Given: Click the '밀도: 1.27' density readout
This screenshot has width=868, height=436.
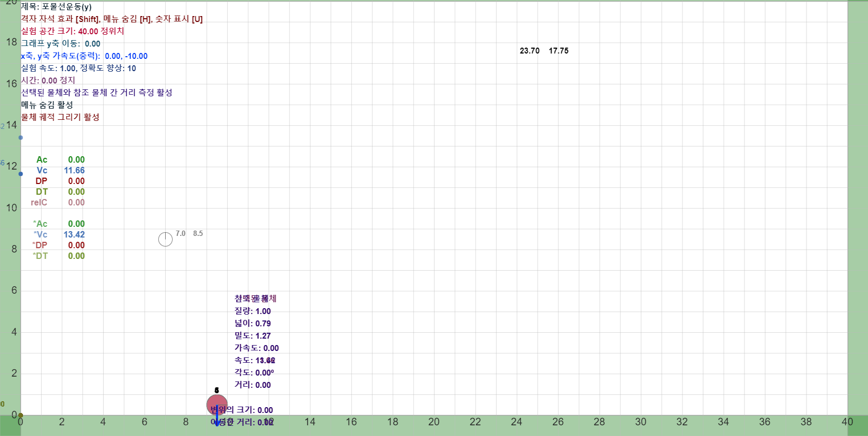Looking at the screenshot, I should [253, 335].
